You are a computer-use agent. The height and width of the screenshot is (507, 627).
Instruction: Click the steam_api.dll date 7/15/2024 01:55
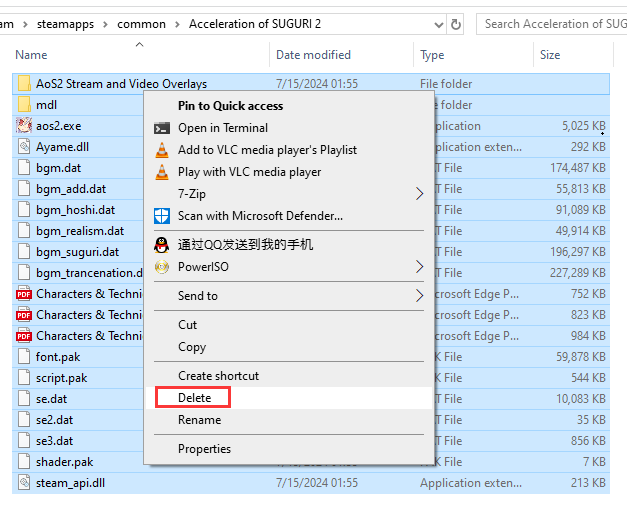pyautogui.click(x=317, y=483)
